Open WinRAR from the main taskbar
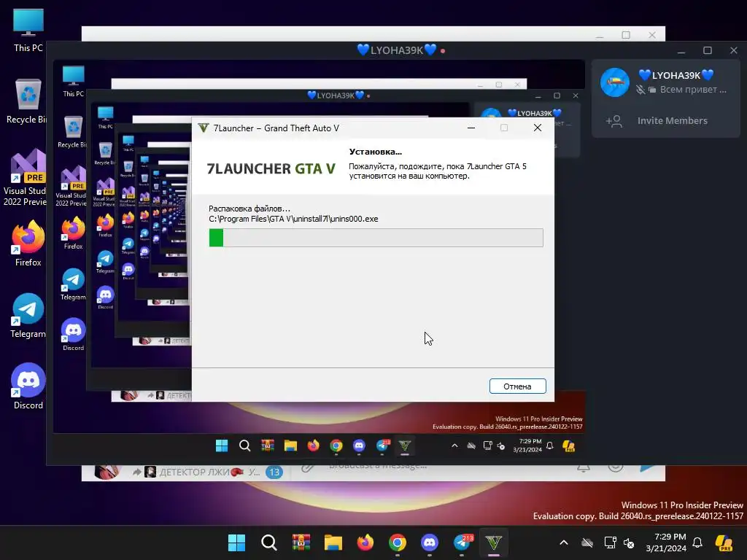Screen dimensions: 747x560 (301, 542)
